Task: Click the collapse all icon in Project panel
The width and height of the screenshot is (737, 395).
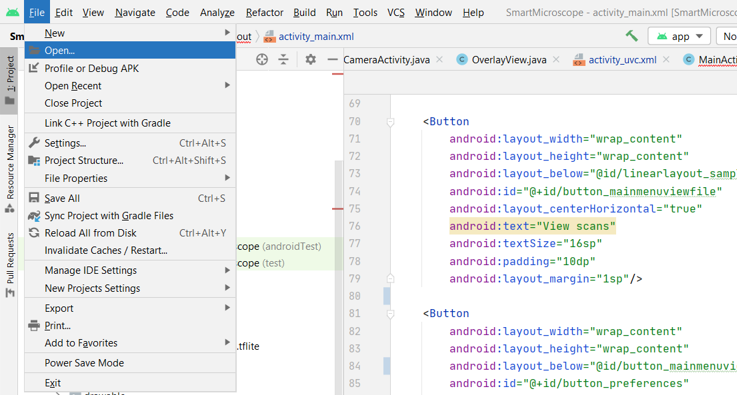Action: 283,60
